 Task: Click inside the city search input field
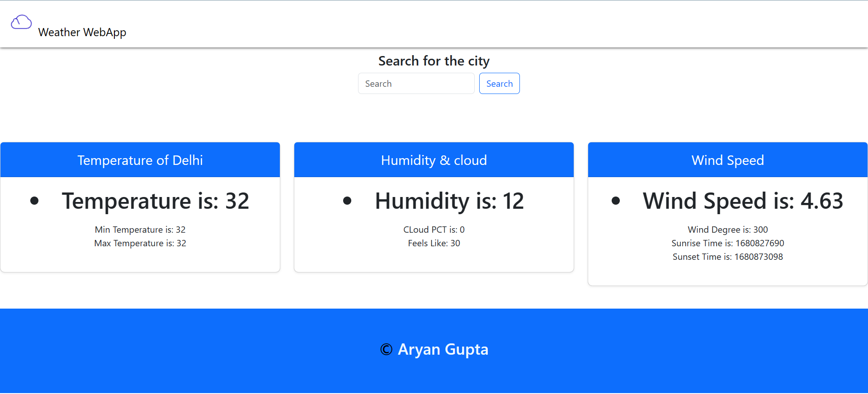tap(415, 83)
